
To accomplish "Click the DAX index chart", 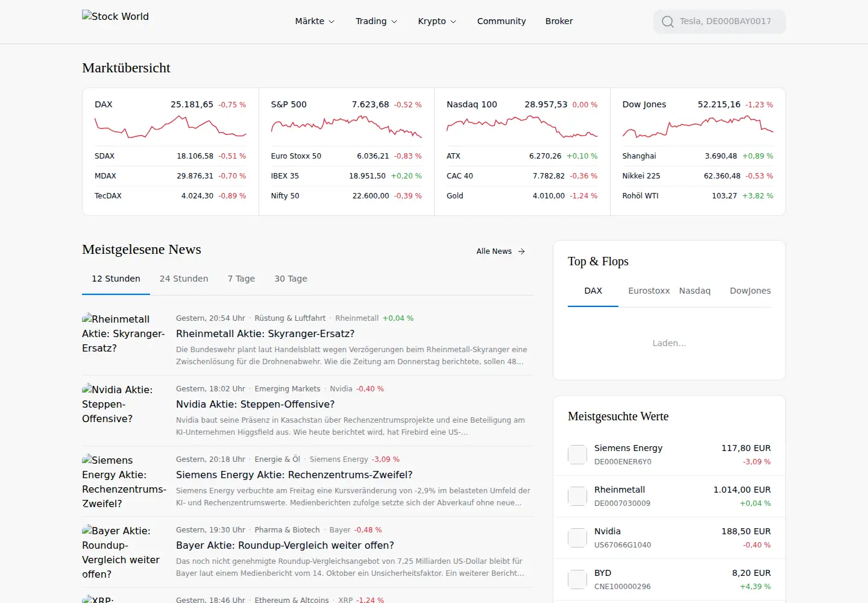I will coord(171,127).
